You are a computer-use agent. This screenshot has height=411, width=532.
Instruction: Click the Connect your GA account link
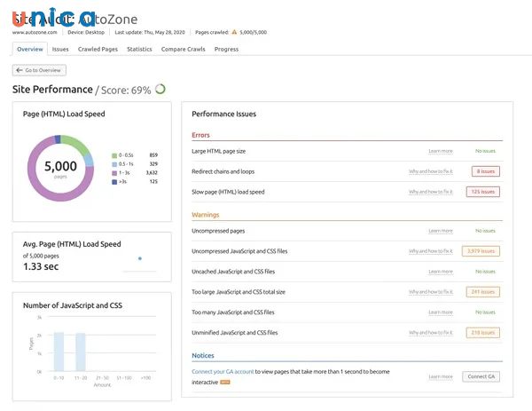[223, 372]
